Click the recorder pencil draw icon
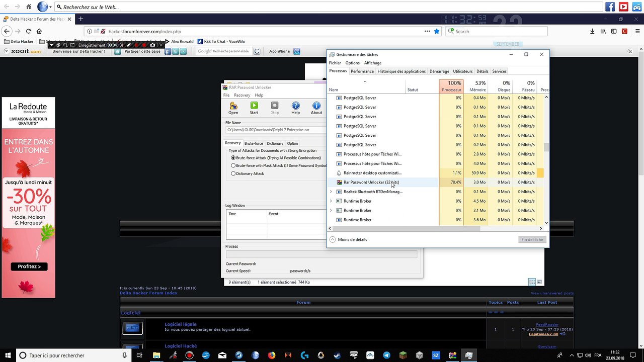This screenshot has width=644, height=362. (129, 45)
